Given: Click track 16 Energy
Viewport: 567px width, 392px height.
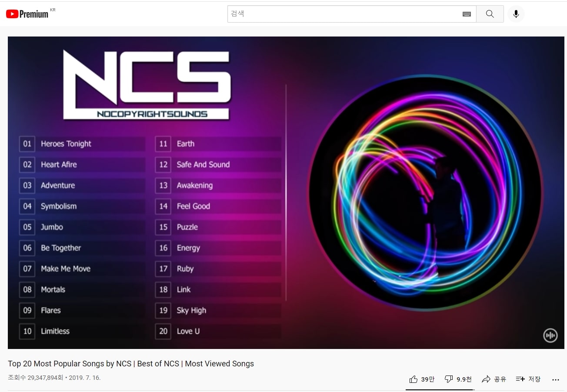Looking at the screenshot, I should 218,248.
